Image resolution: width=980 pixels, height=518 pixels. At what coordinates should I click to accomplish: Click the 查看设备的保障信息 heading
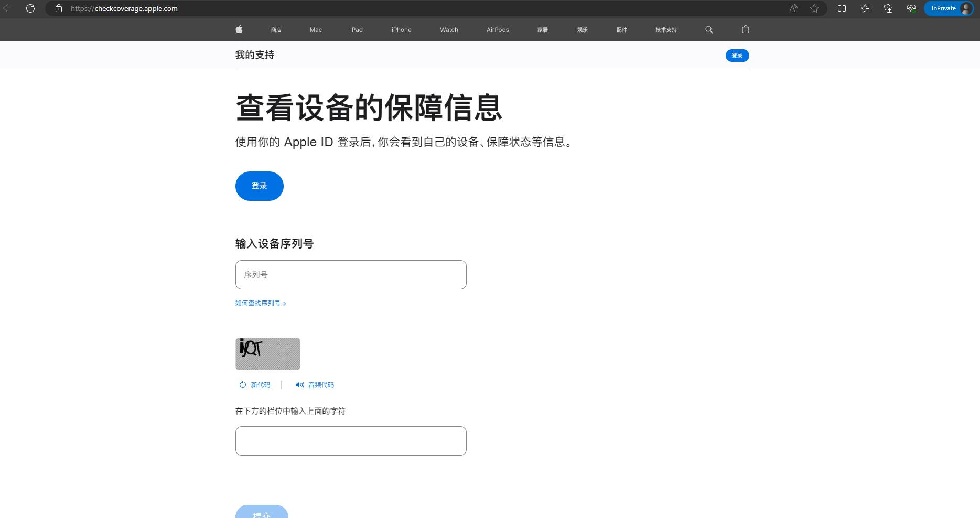click(x=369, y=107)
